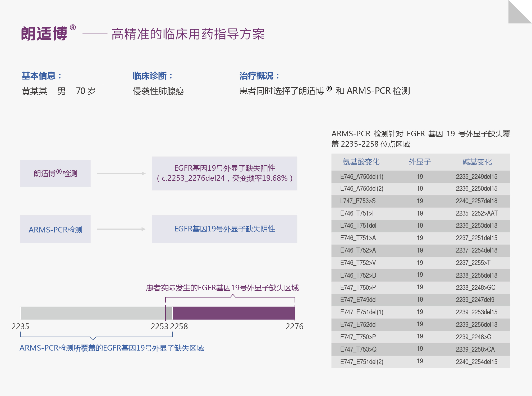
Task: Click the headline 高精准的临床用药指导方案
Action: (188, 34)
